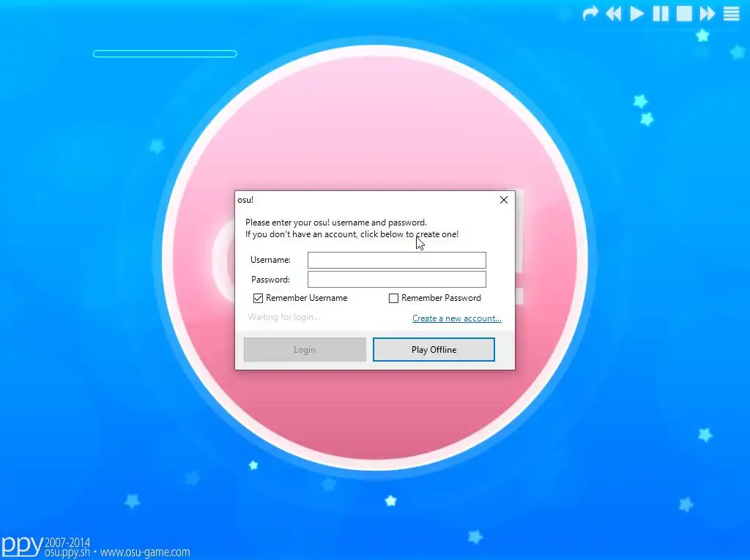750x560 pixels.
Task: Click the ppy logo in the corner
Action: point(22,546)
